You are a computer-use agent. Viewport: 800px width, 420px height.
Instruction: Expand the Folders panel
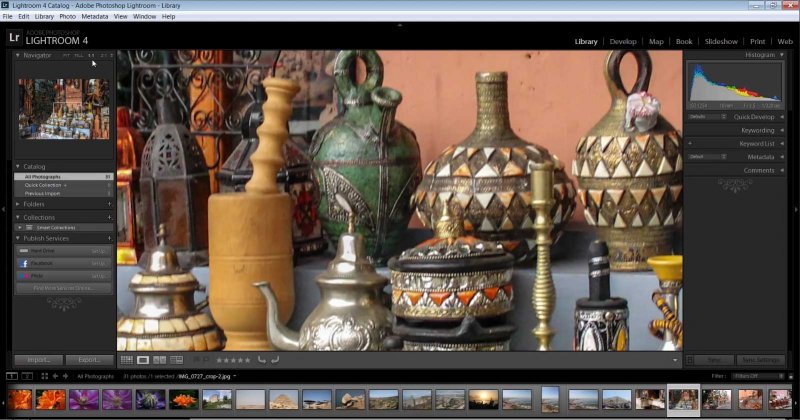point(17,204)
